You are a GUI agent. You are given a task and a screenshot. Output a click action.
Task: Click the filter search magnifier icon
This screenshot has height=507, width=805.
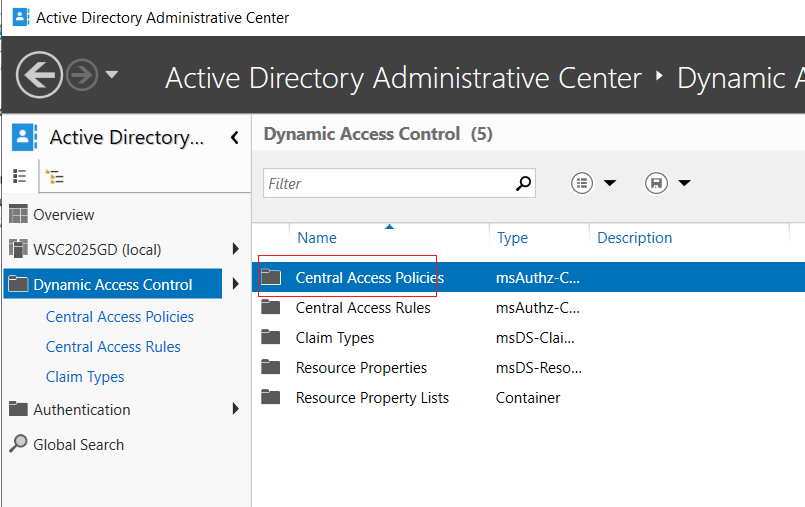[523, 183]
